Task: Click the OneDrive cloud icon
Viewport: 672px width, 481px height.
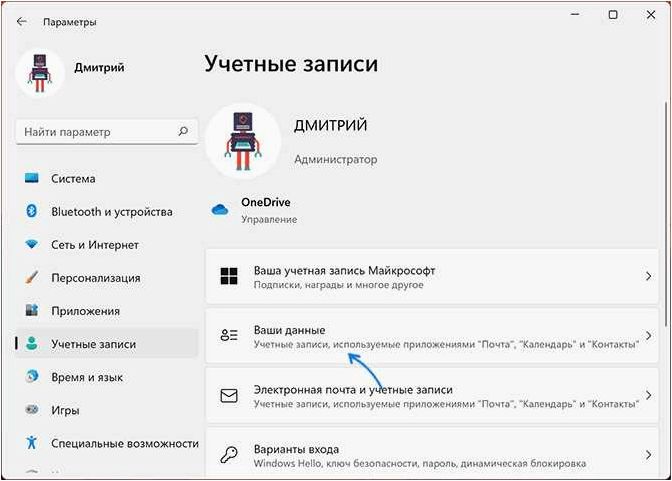Action: (220, 210)
